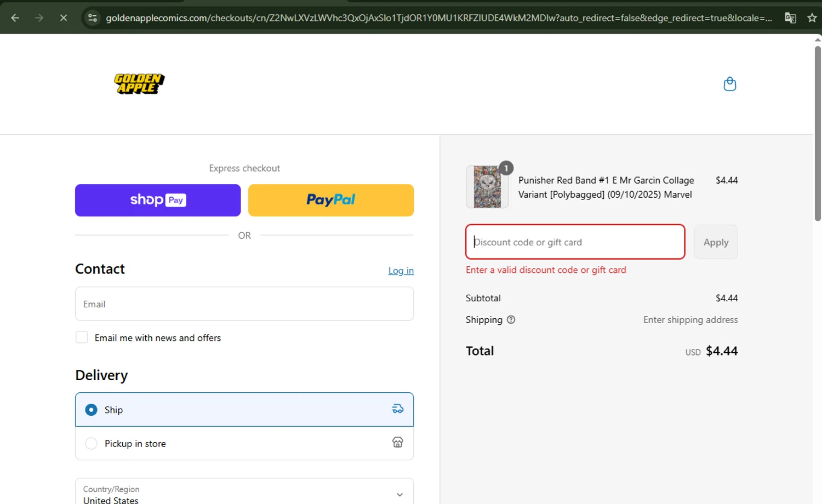Open the Punisher comic product thumbnail
The height and width of the screenshot is (504, 822).
487,187
